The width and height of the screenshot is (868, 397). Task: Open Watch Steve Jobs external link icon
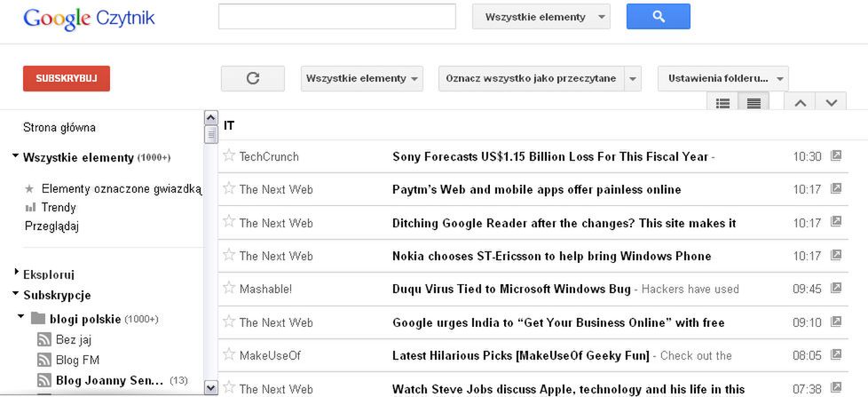click(836, 387)
